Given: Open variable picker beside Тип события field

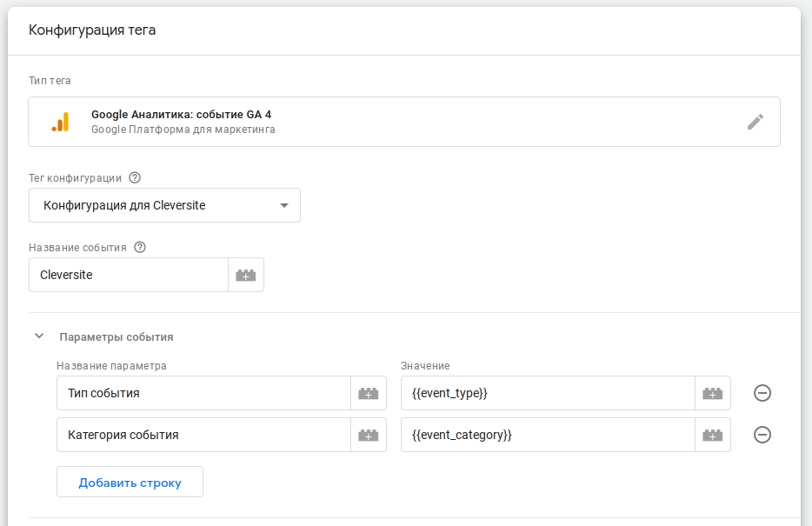Looking at the screenshot, I should pos(369,393).
